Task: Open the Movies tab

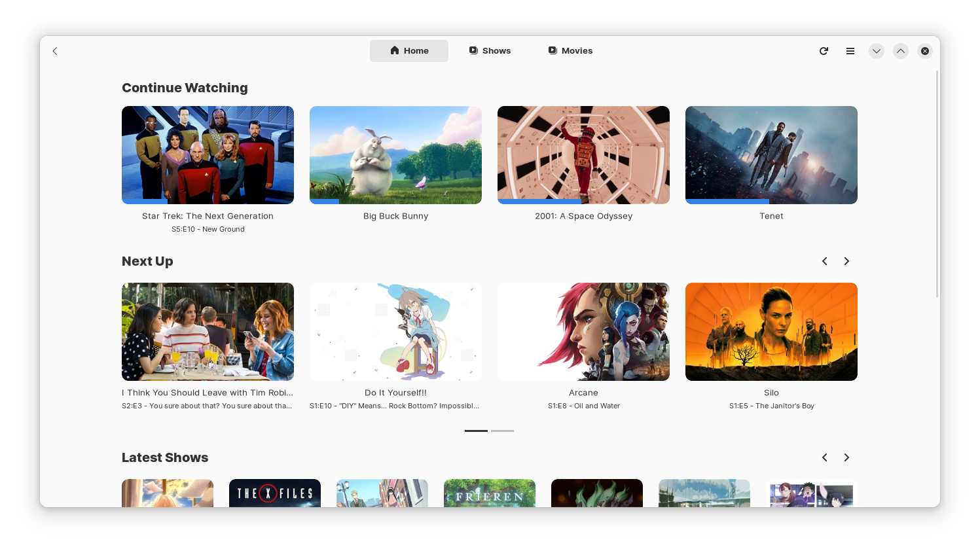Action: [570, 51]
